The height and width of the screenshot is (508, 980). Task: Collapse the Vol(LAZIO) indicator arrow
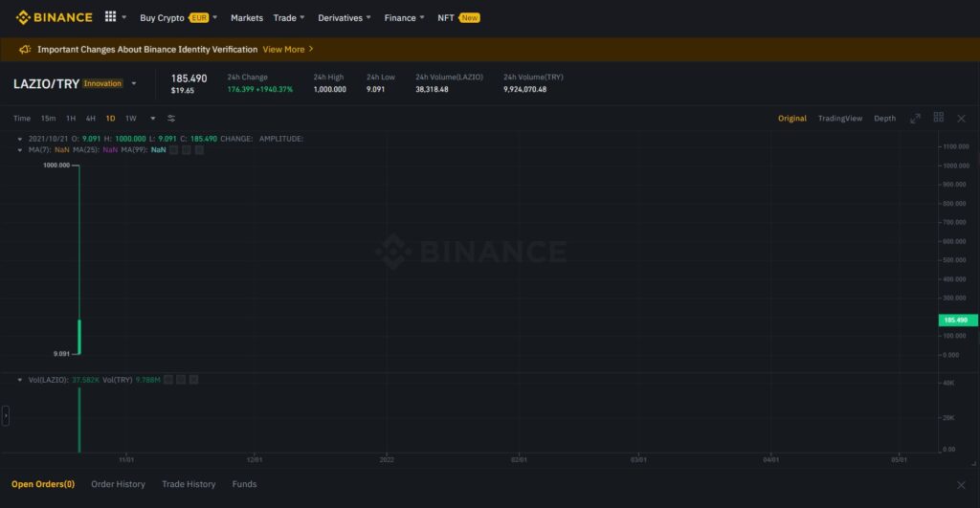pos(20,379)
